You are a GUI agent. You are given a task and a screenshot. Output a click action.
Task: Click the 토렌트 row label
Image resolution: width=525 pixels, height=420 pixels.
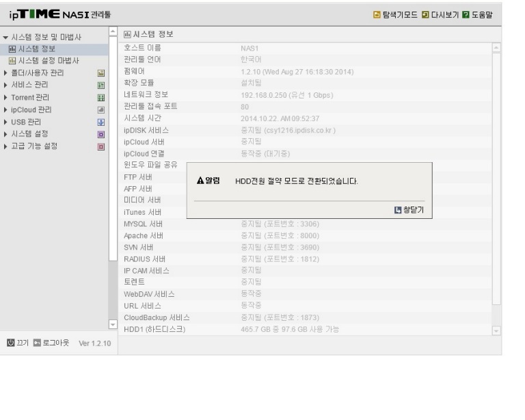tap(134, 282)
